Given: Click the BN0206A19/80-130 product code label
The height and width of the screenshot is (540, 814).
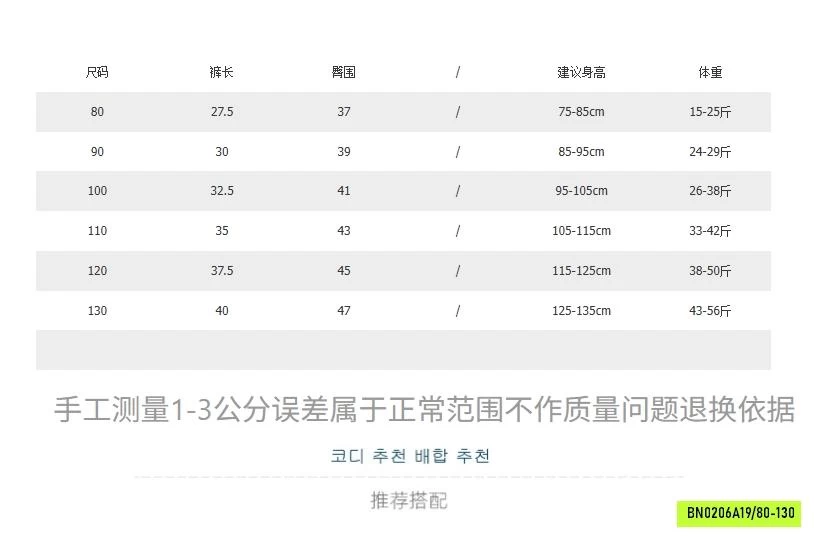Looking at the screenshot, I should click(x=739, y=514).
